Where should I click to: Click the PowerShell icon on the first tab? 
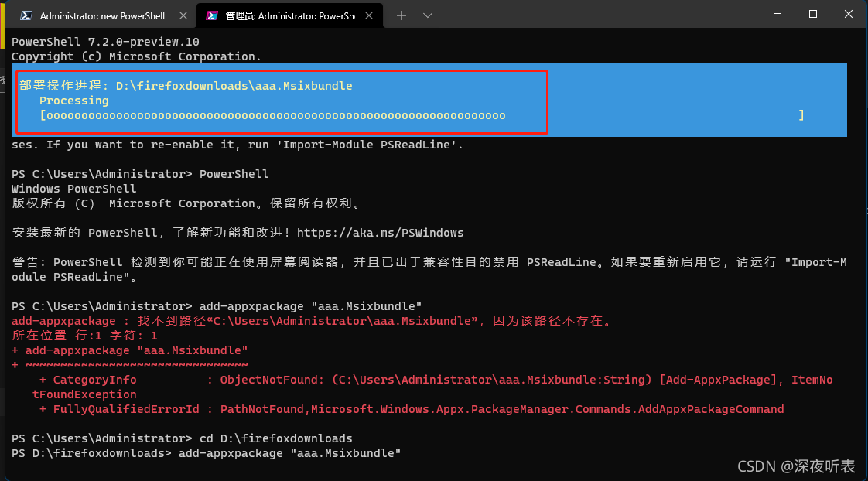25,15
